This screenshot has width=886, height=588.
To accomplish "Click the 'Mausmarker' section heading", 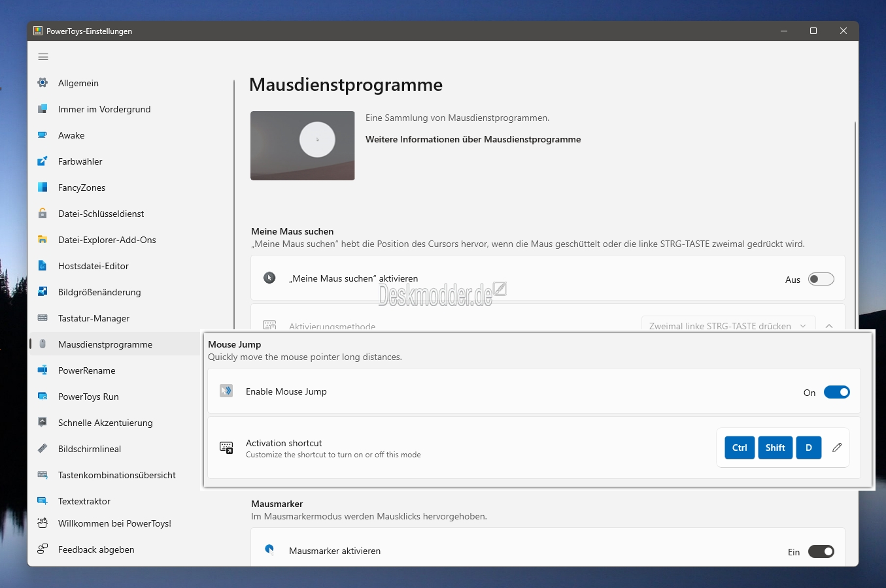I will pos(277,504).
